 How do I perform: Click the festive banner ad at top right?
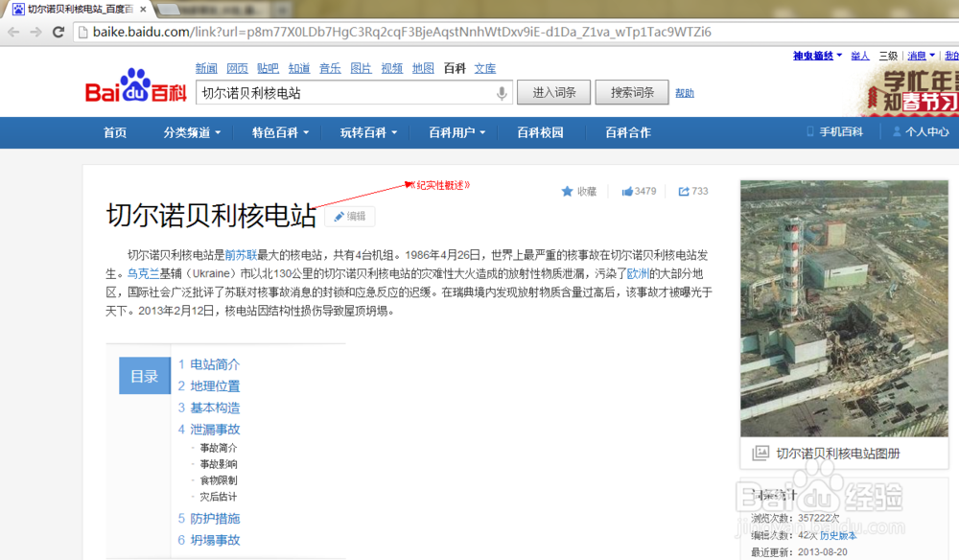coord(911,90)
